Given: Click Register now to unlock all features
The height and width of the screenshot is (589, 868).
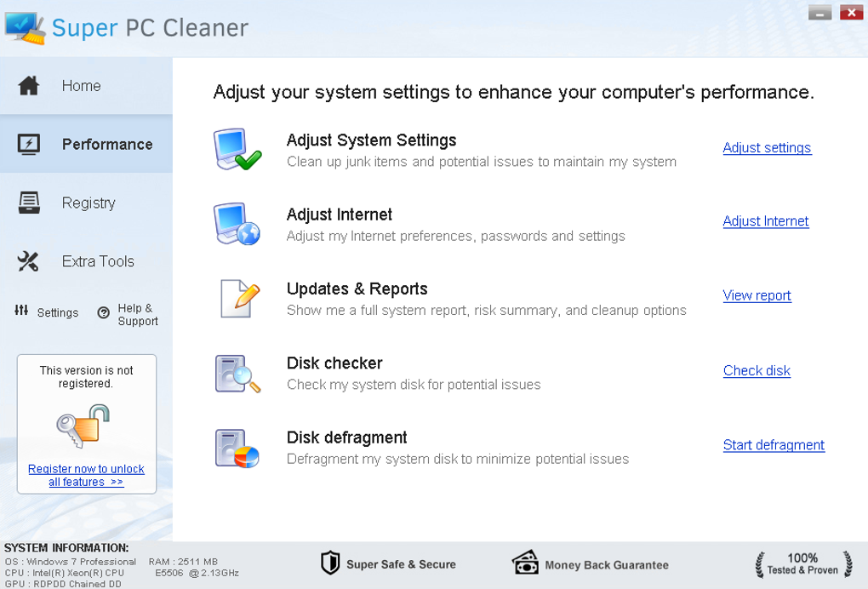Looking at the screenshot, I should (86, 475).
